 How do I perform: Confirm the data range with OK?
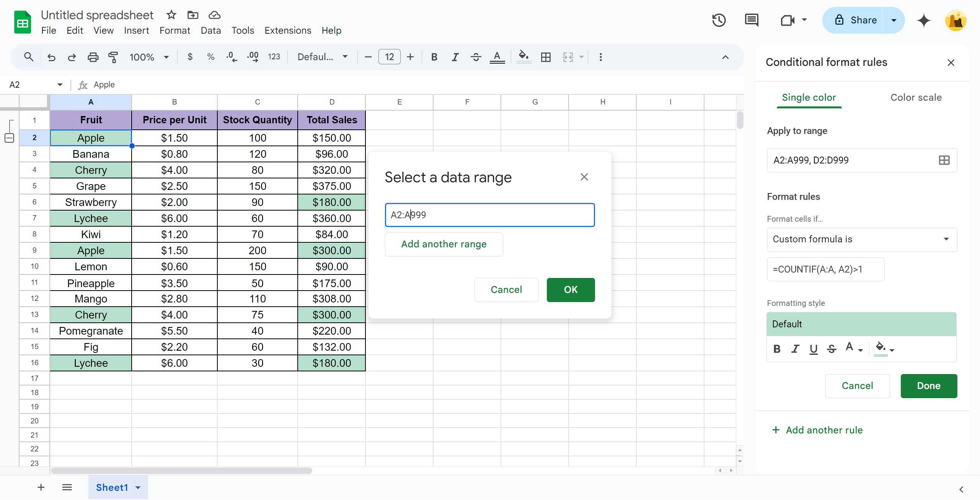coord(571,290)
